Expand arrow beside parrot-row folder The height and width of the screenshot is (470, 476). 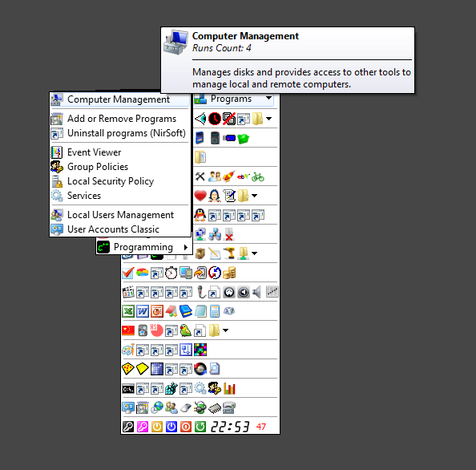pyautogui.click(x=225, y=330)
